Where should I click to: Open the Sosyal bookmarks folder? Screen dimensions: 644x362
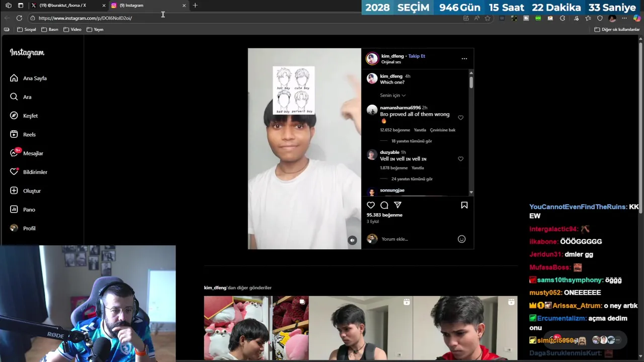point(27,30)
